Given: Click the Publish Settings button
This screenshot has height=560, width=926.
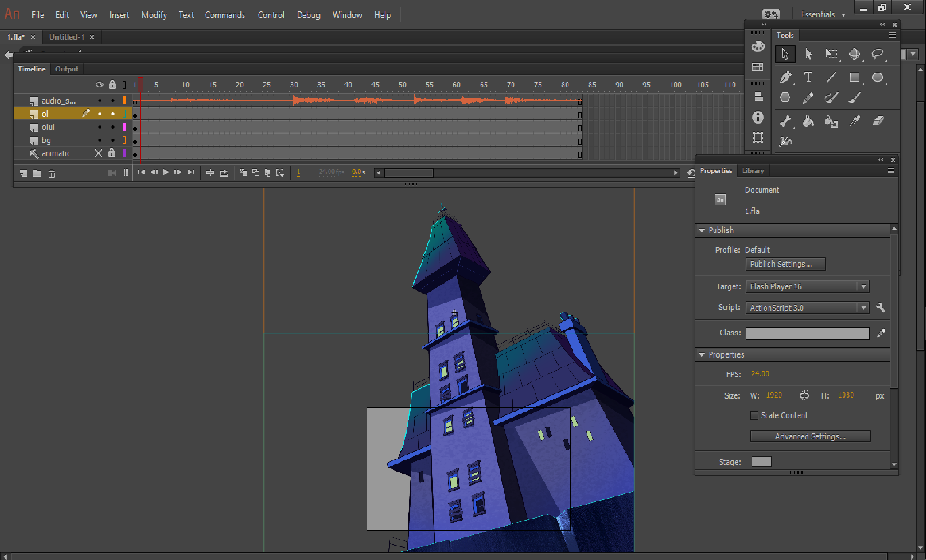Looking at the screenshot, I should (x=786, y=264).
